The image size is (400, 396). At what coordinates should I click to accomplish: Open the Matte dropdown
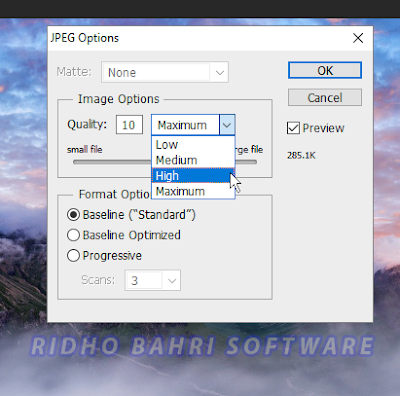click(165, 72)
